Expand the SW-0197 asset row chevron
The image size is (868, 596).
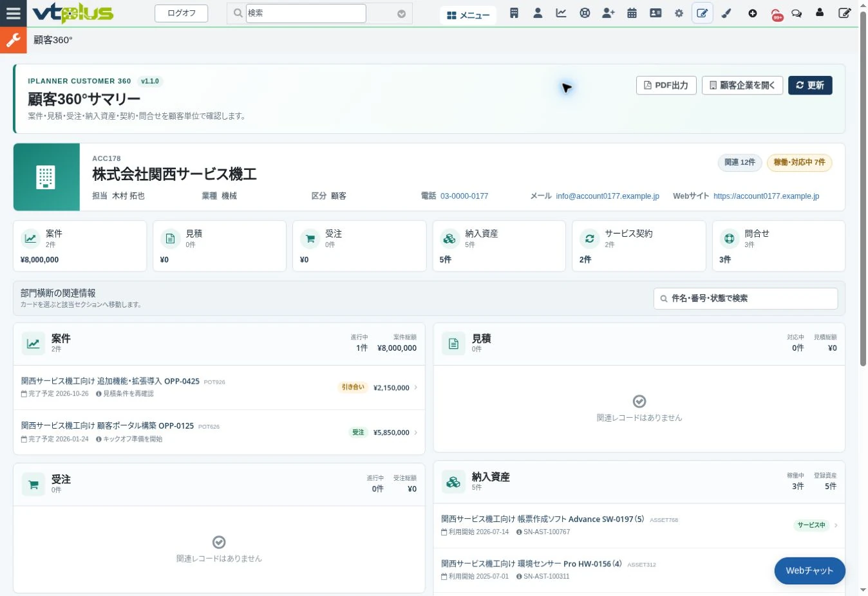(x=836, y=525)
